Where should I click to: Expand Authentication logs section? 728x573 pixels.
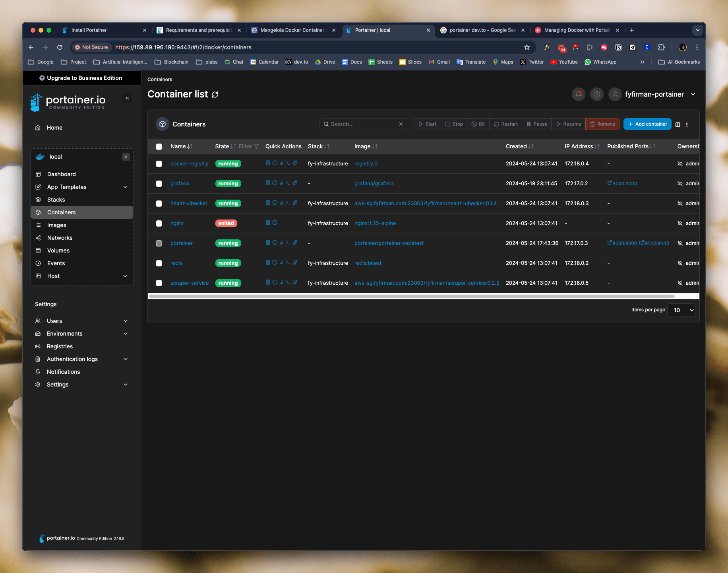(x=126, y=359)
